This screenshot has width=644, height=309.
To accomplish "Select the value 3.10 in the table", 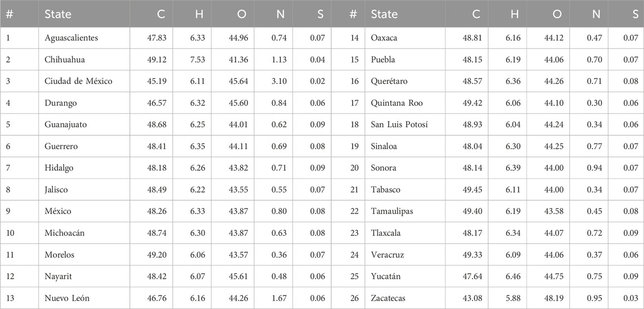I will click(278, 81).
